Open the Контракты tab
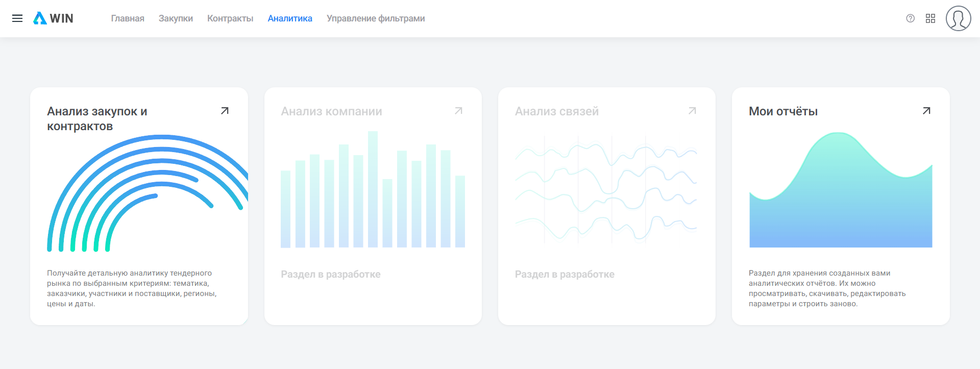 coord(230,18)
